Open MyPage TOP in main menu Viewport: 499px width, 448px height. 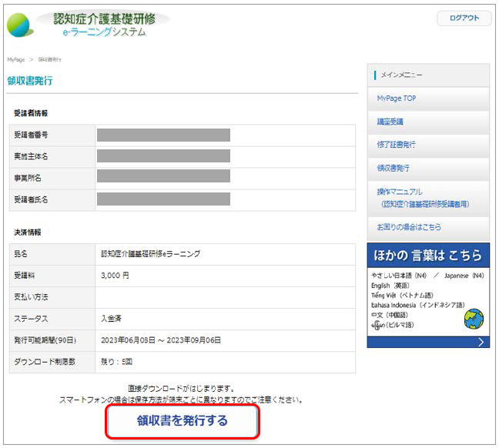(x=396, y=99)
